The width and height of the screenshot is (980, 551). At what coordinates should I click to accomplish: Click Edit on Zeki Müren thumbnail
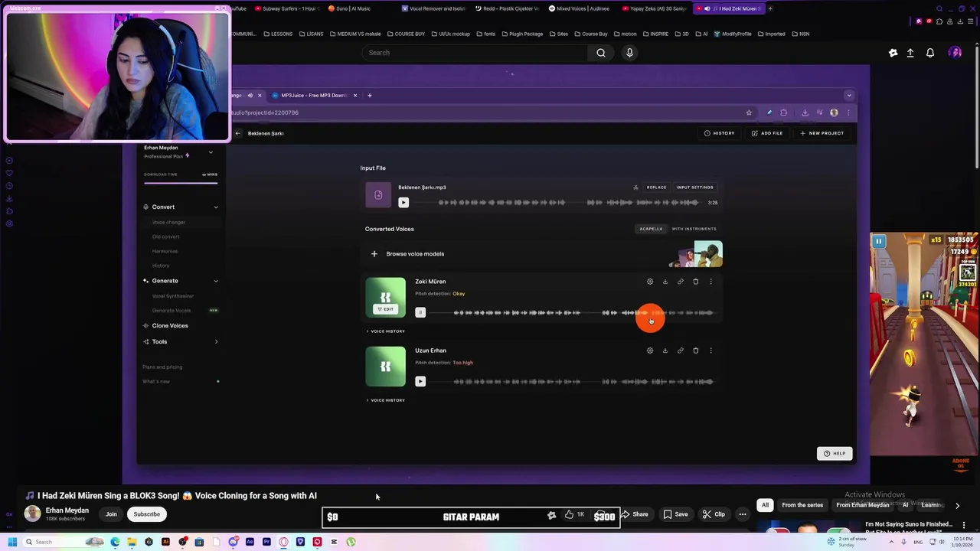385,309
